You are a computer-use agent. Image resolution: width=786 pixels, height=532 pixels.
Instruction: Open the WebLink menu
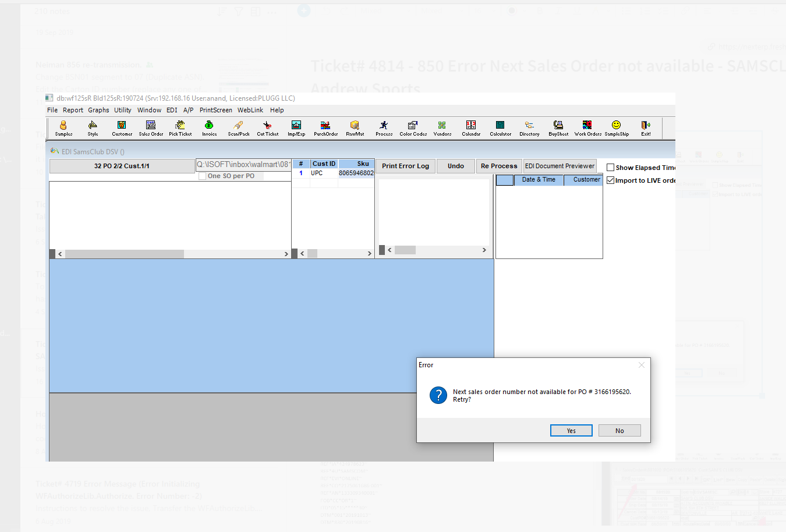250,110
